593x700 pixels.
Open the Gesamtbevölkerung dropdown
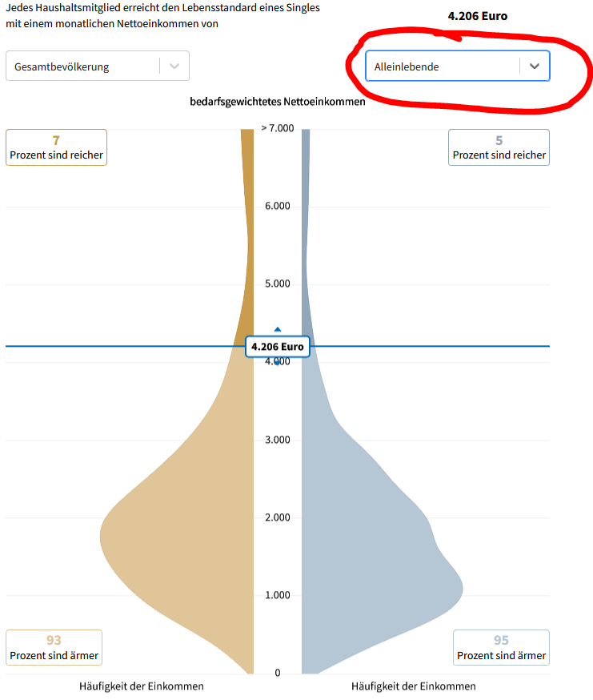click(x=84, y=66)
